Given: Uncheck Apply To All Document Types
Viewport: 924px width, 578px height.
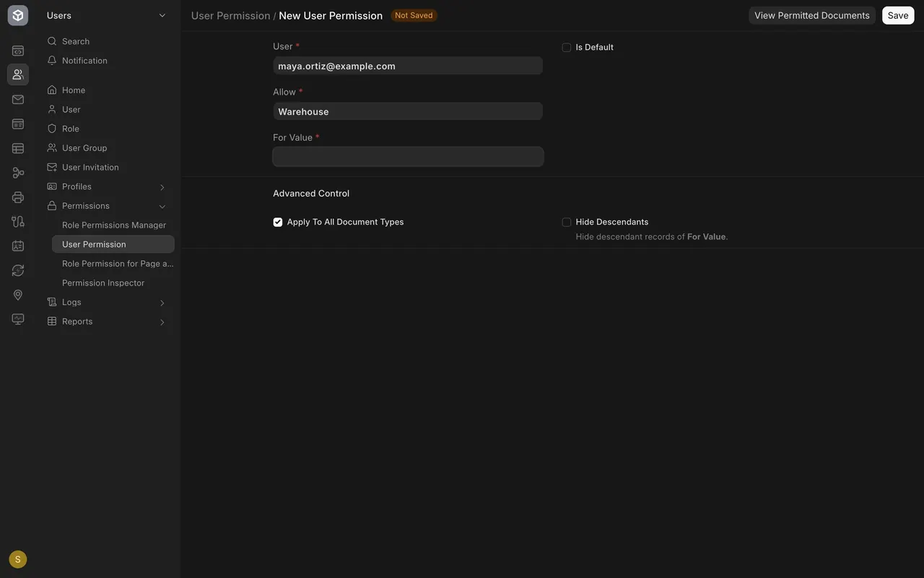Looking at the screenshot, I should coord(278,223).
